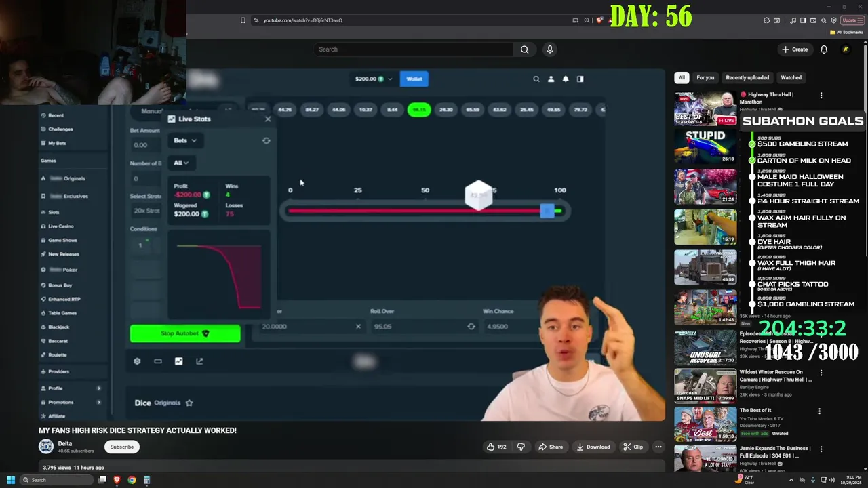Click the '3,795 views 11 hours ago' description text
This screenshot has width=868, height=488.
coord(73,468)
